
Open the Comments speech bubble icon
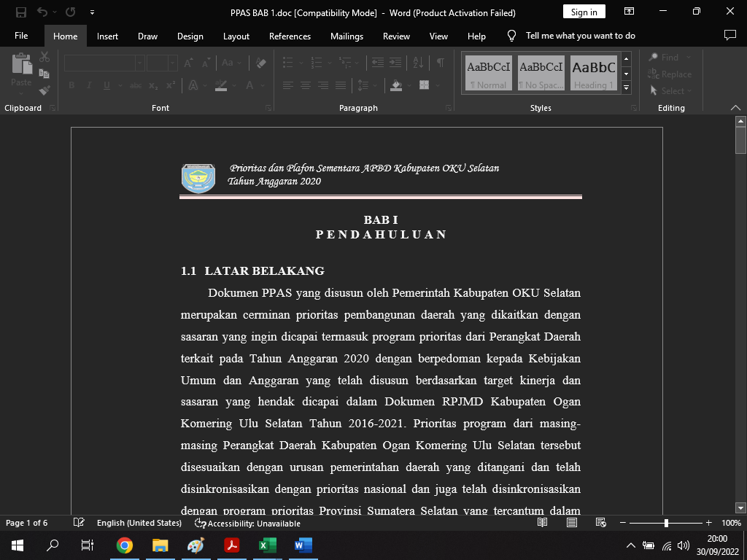(x=729, y=35)
